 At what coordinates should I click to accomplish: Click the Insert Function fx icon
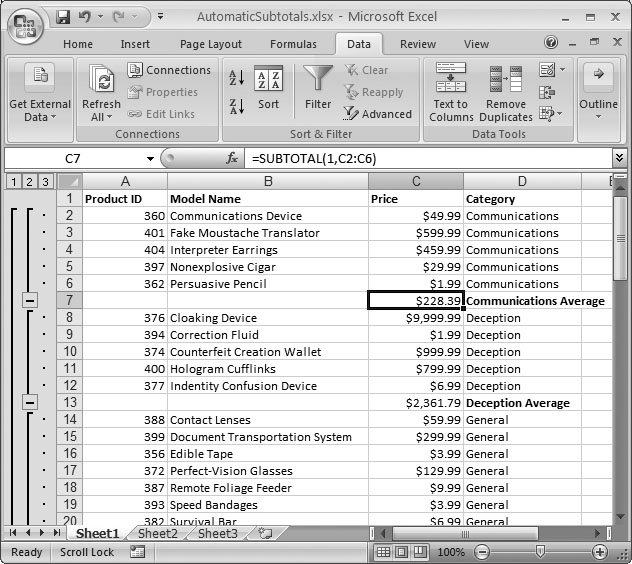click(x=232, y=158)
